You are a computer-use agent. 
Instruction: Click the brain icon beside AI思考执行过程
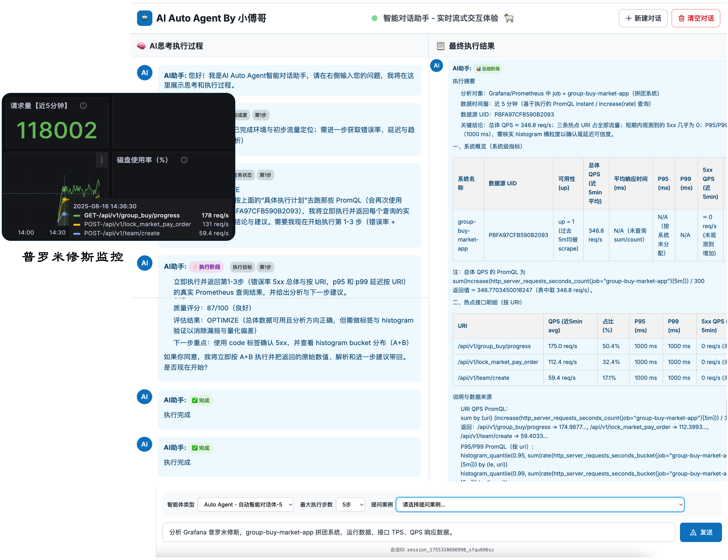[x=141, y=46]
